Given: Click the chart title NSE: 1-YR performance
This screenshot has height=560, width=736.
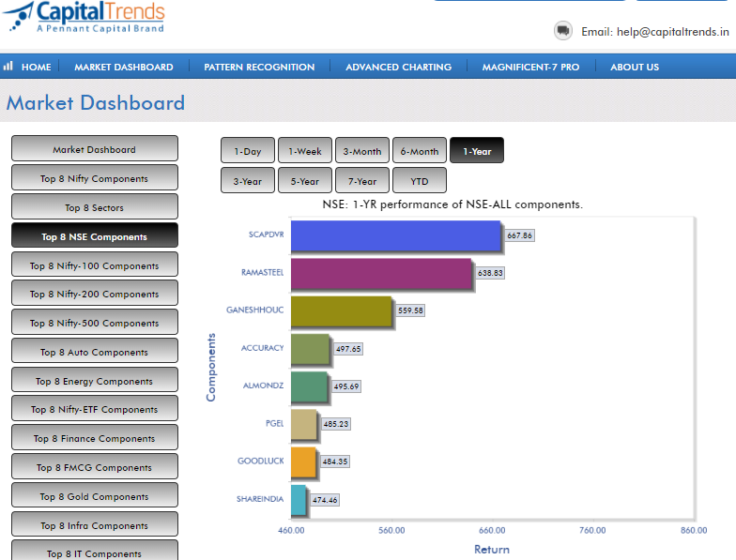Looking at the screenshot, I should pyautogui.click(x=452, y=204).
